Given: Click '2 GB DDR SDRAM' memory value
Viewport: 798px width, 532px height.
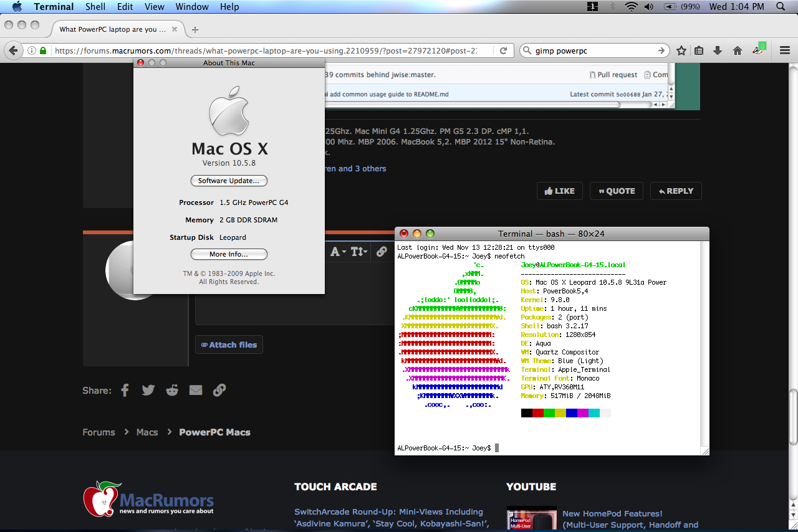Looking at the screenshot, I should point(249,220).
